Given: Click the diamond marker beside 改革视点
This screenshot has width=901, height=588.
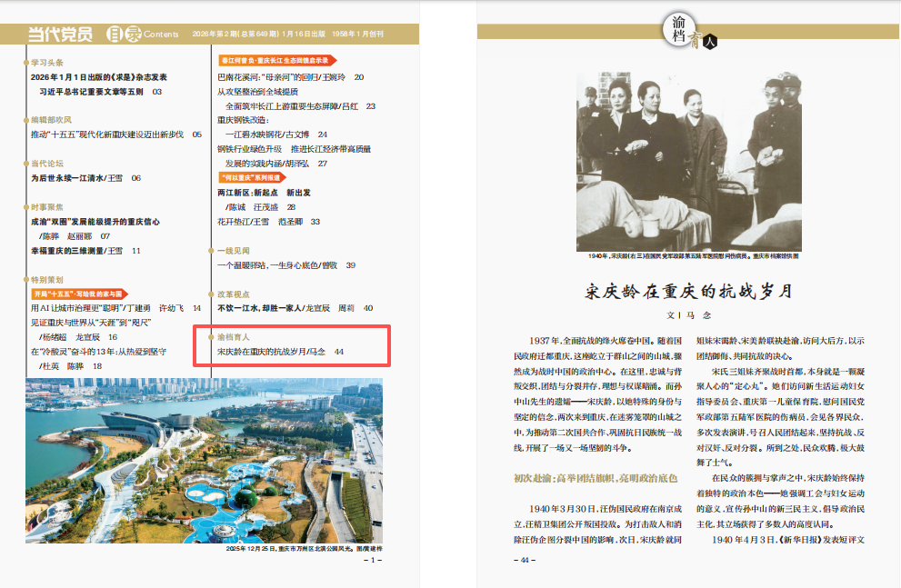Looking at the screenshot, I should (209, 292).
